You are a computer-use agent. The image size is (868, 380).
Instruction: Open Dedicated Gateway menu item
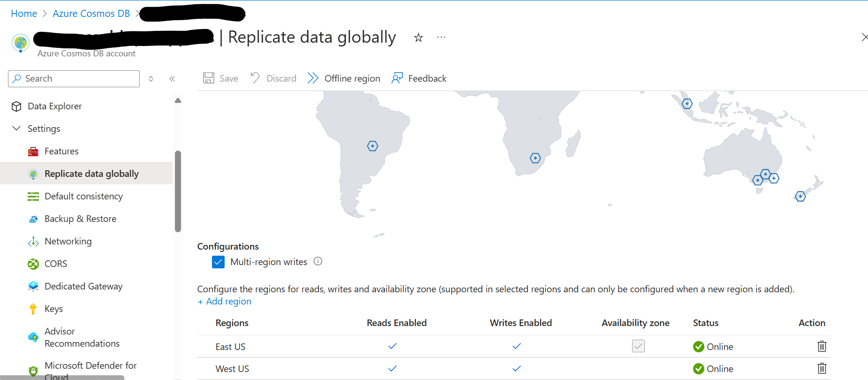(x=83, y=286)
